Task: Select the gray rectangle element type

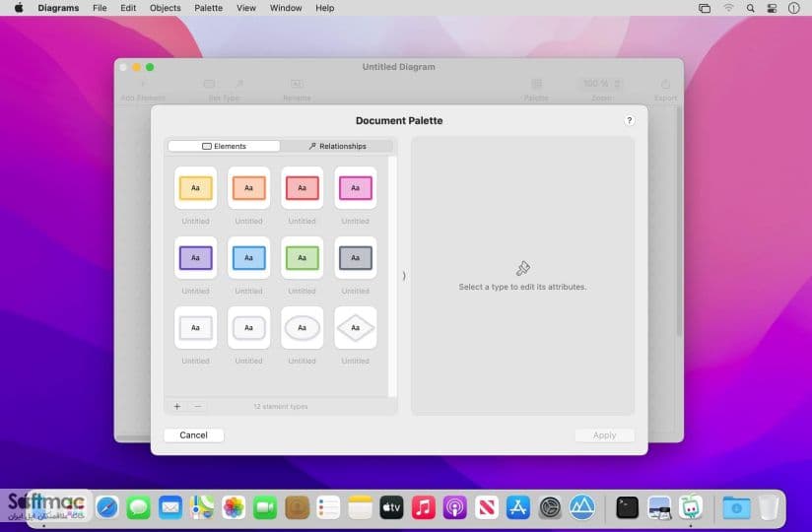Action: pyautogui.click(x=355, y=258)
